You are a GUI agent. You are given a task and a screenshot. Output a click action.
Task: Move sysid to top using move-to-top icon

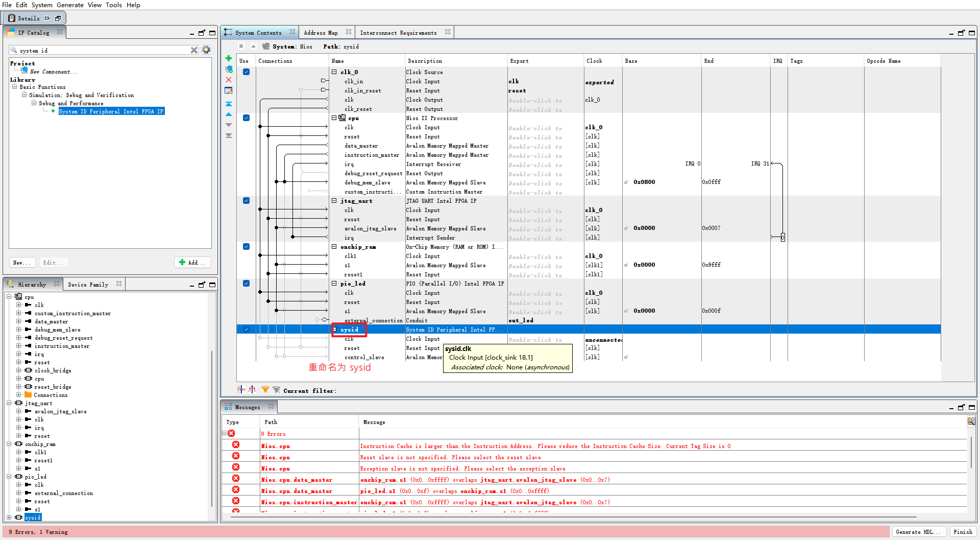(228, 103)
